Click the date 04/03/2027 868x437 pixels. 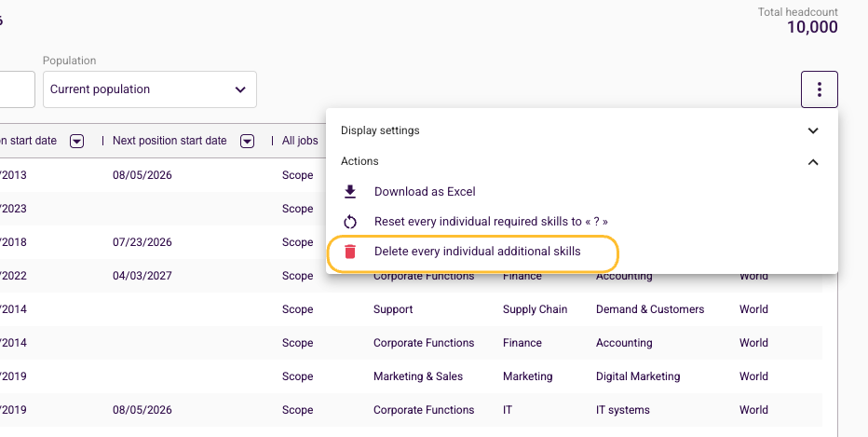142,275
